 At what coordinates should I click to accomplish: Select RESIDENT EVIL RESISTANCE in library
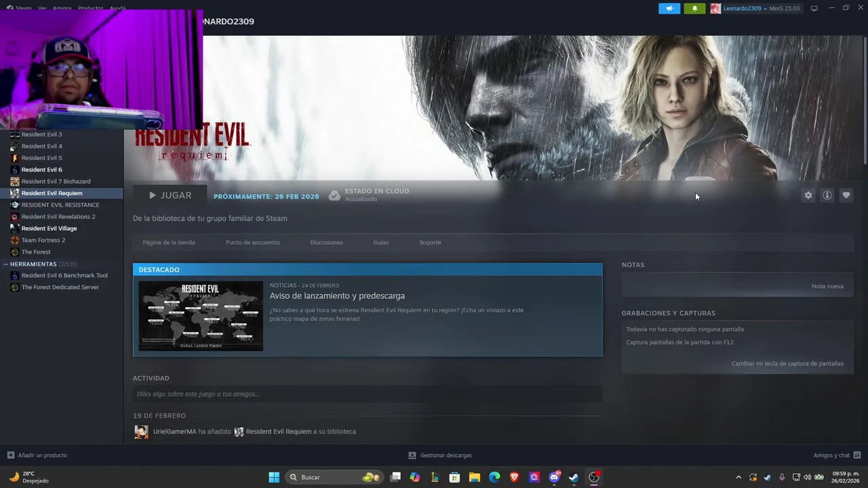point(61,205)
